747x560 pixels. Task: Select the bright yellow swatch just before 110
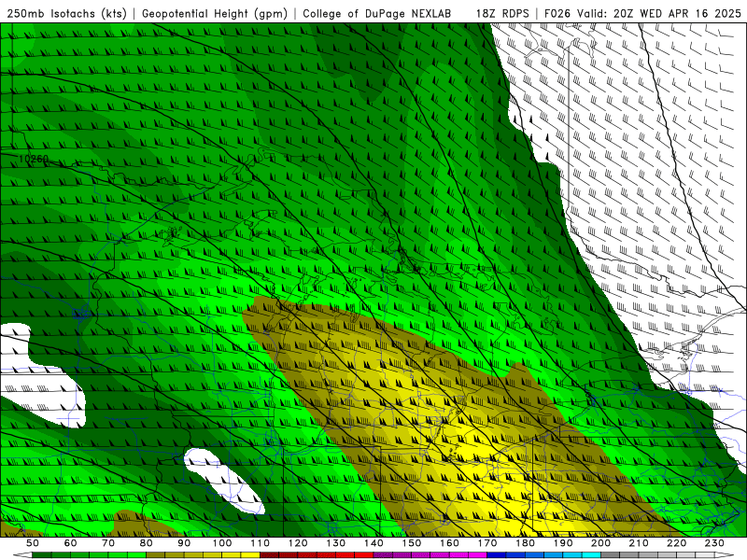coord(250,555)
